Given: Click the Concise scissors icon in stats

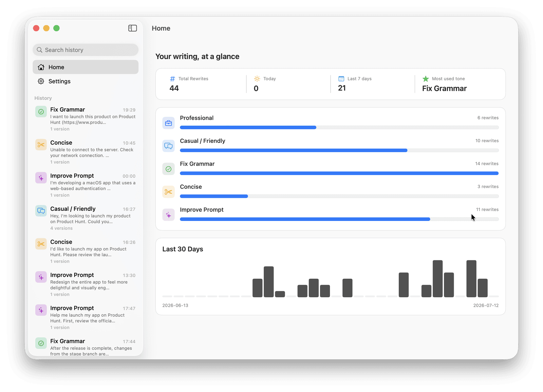Looking at the screenshot, I should click(168, 192).
